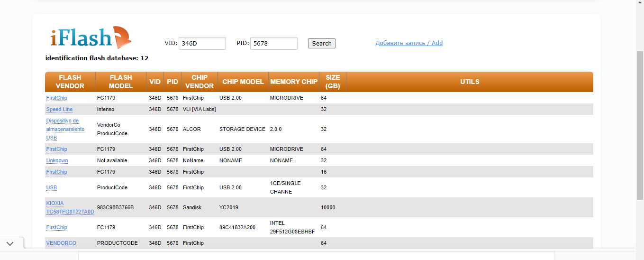Open the KIOXIA TC58TFG8T22TA0D link

click(x=70, y=207)
